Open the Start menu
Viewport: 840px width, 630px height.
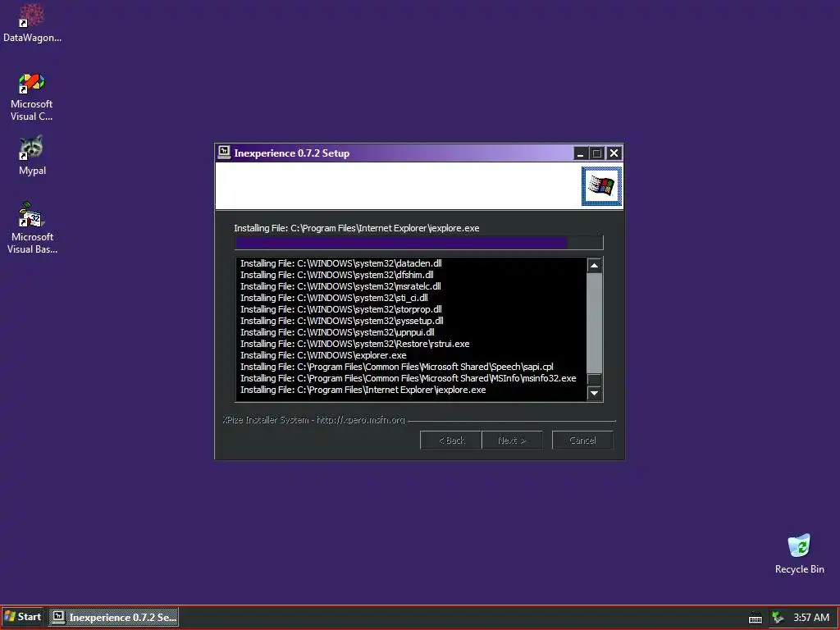tap(22, 617)
